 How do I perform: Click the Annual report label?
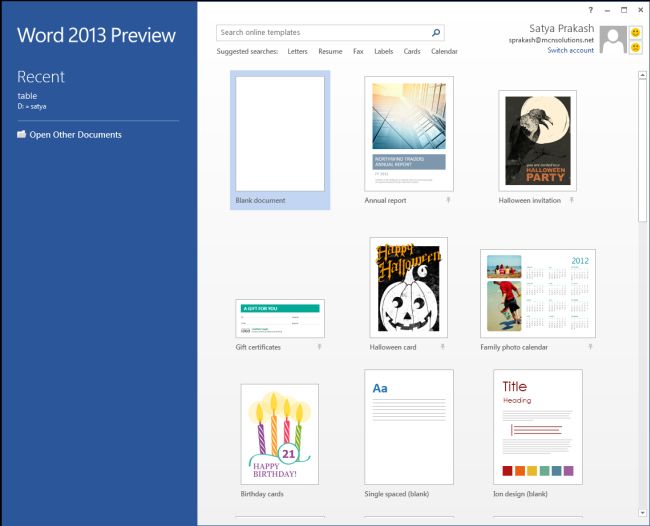[x=385, y=200]
